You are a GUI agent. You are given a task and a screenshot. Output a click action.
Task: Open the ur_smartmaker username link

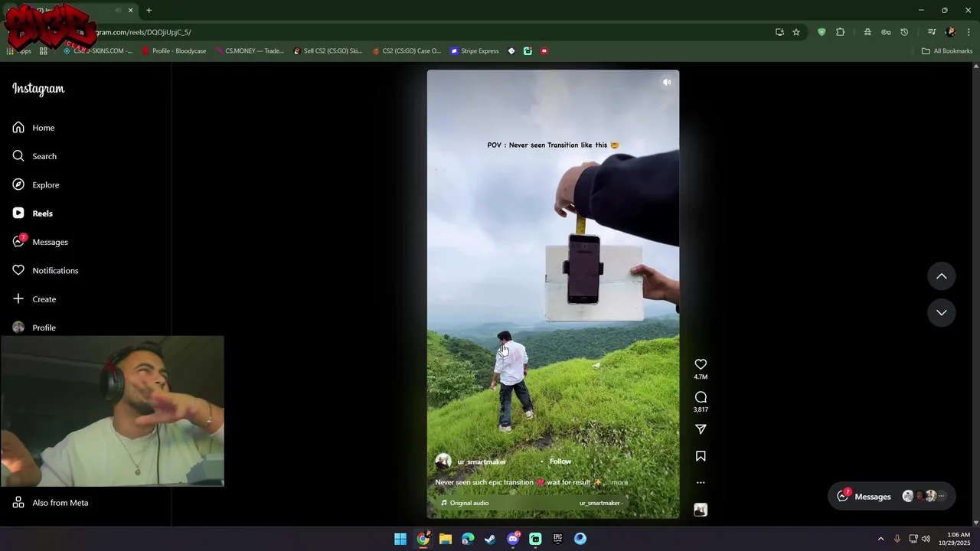[482, 461]
